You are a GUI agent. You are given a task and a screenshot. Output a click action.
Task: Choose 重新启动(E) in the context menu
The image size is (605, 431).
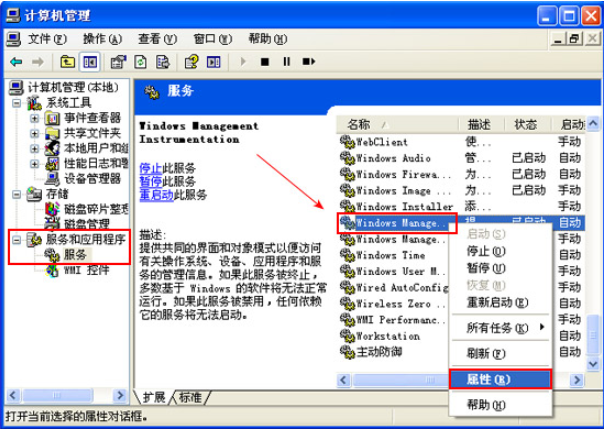(500, 302)
